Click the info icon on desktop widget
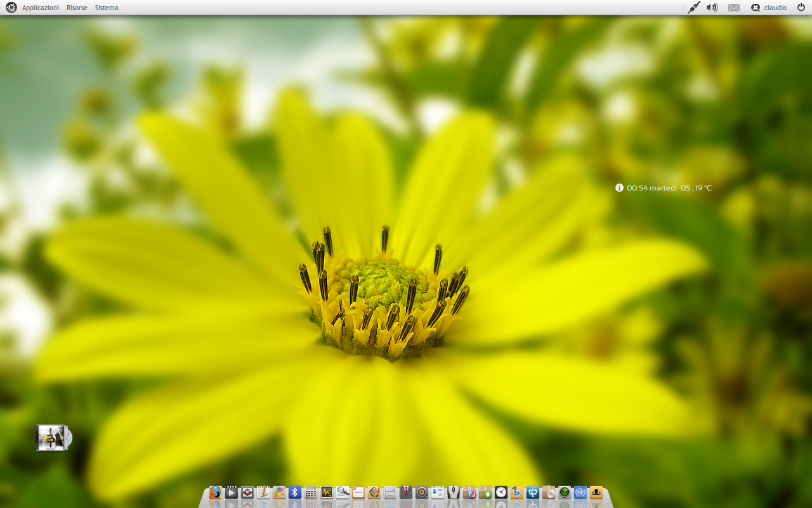 619,188
